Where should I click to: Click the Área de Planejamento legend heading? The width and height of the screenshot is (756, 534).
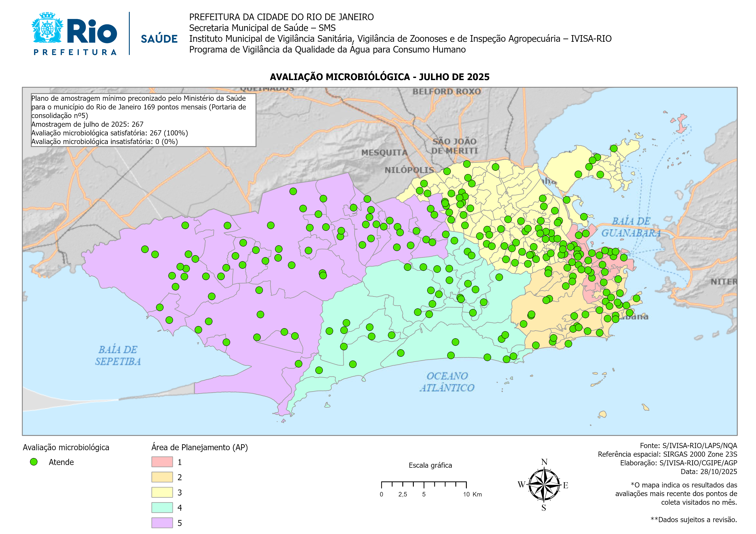point(200,447)
